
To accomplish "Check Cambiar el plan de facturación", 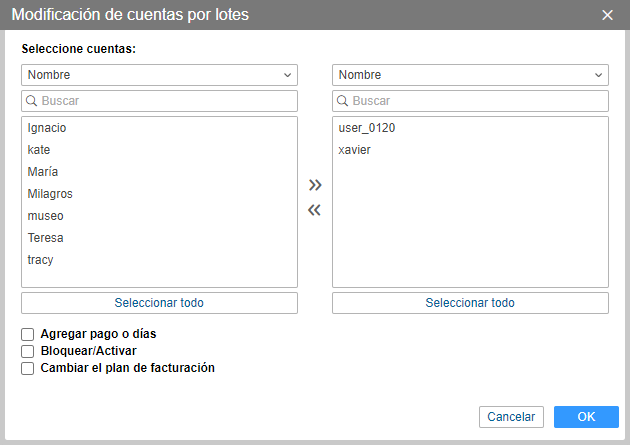I will click(x=28, y=368).
